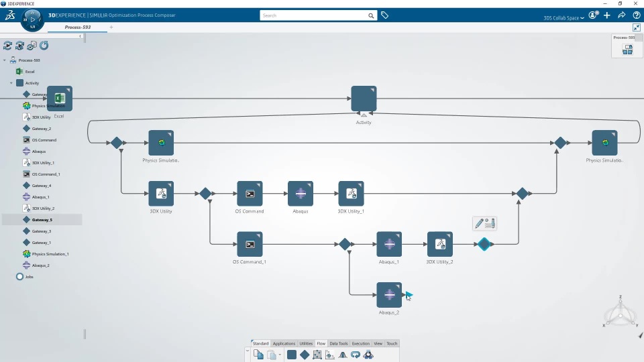Viewport: 644px width, 362px height.
Task: Open the edit pencil context tool
Action: (479, 223)
